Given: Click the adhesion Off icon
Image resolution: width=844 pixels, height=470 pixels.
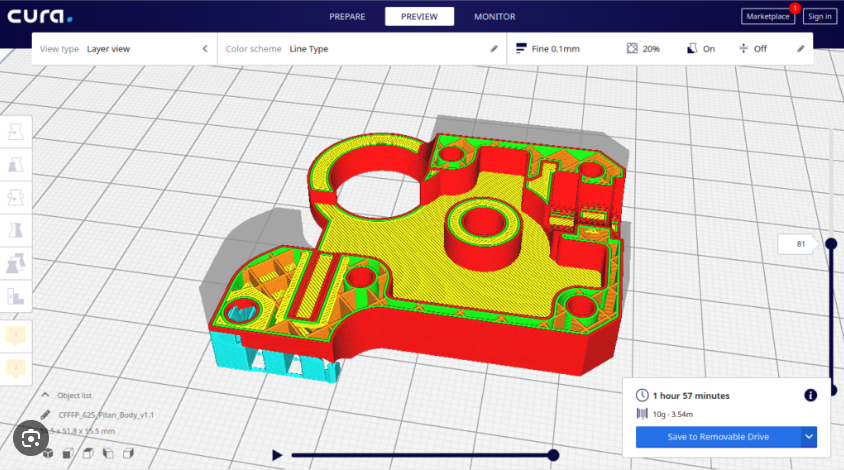Looking at the screenshot, I should (x=743, y=48).
